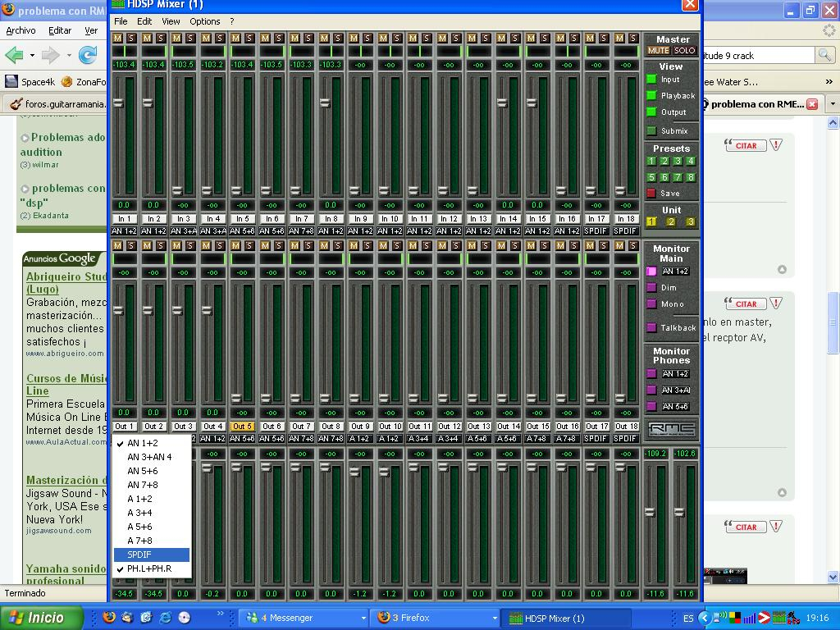The width and height of the screenshot is (840, 630).
Task: Select Unit 2
Action: [671, 222]
